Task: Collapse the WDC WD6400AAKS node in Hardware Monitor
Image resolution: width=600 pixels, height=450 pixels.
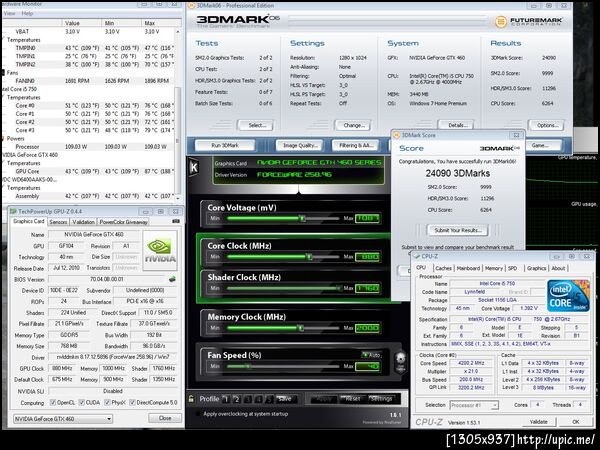Action: click(x=29, y=179)
